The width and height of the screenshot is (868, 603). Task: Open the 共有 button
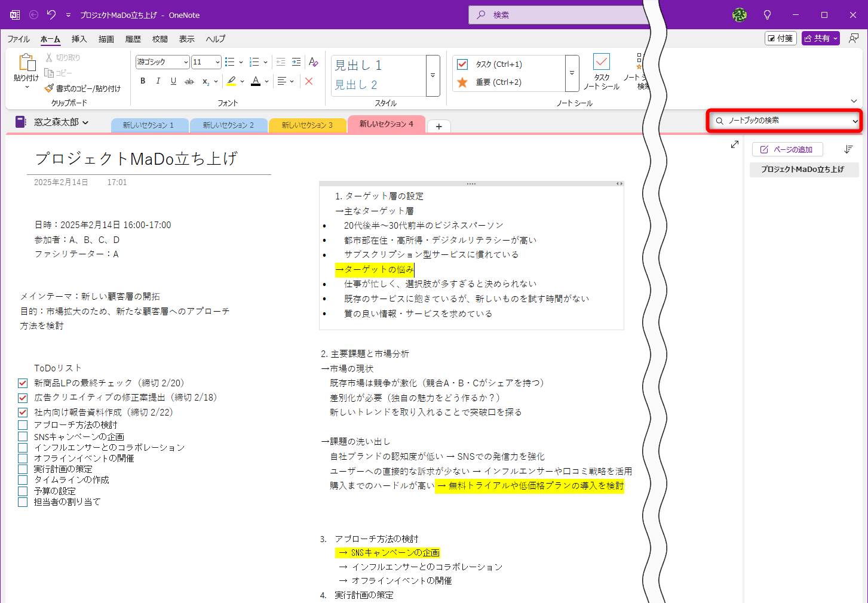coord(820,38)
